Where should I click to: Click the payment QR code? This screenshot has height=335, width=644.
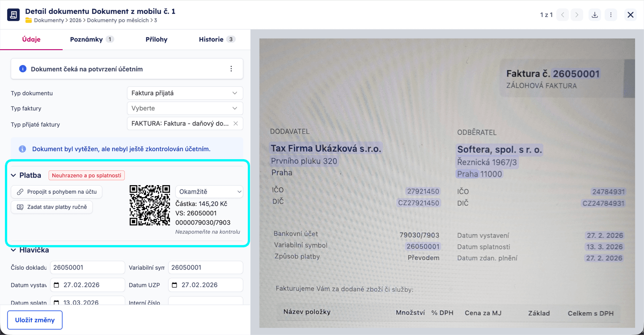pyautogui.click(x=150, y=205)
